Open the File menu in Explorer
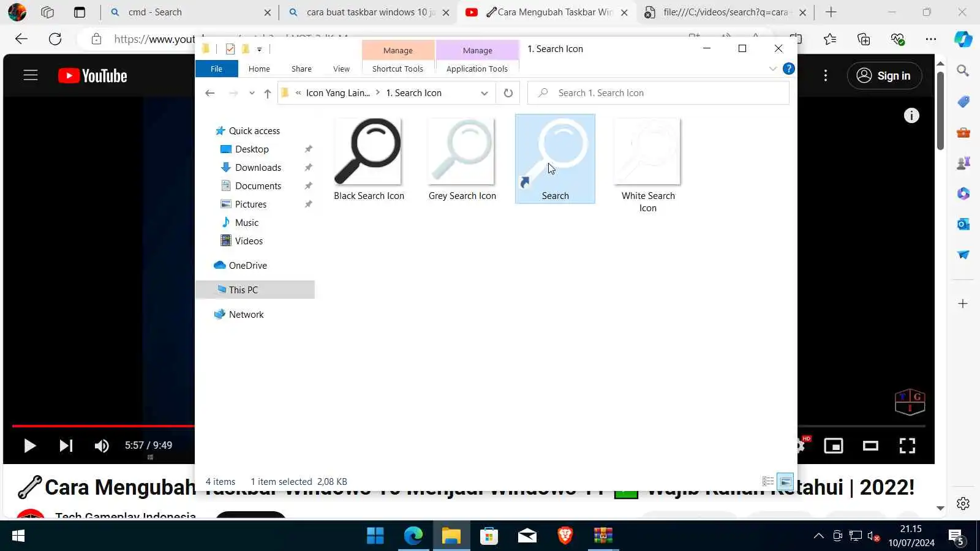Screen dimensions: 980x551 (216, 69)
